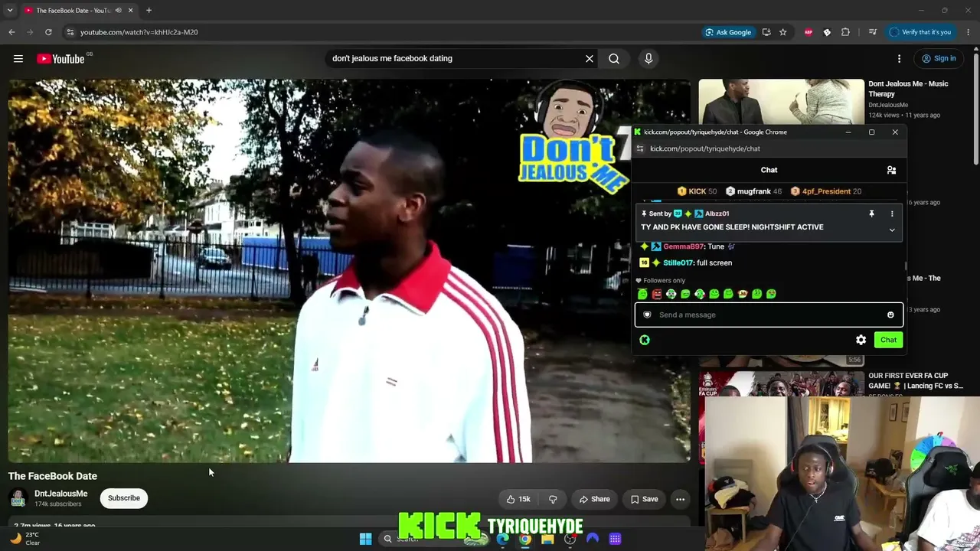Click the Send a message chat field
Screen dimensions: 980x551
[769, 315]
